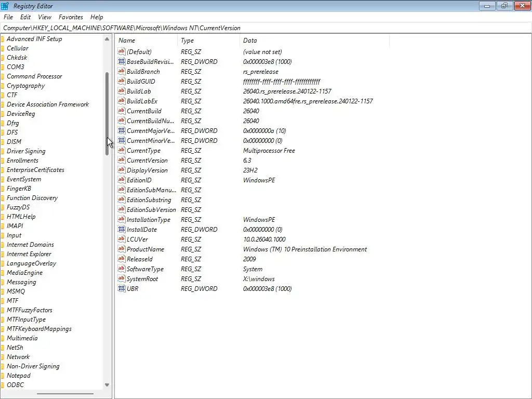
Task: Click the DWORD icon beside InstallDate
Action: coord(122,229)
